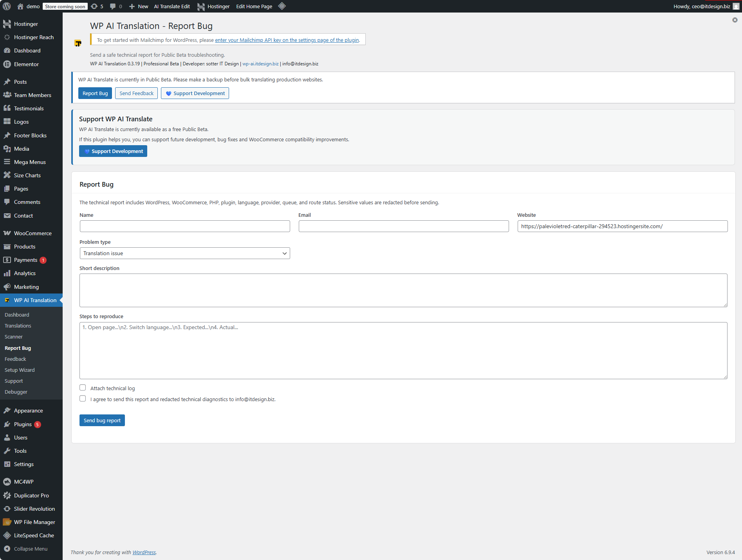Open MC4WP in the sidebar
Image resolution: width=742 pixels, height=560 pixels.
[x=31, y=482]
